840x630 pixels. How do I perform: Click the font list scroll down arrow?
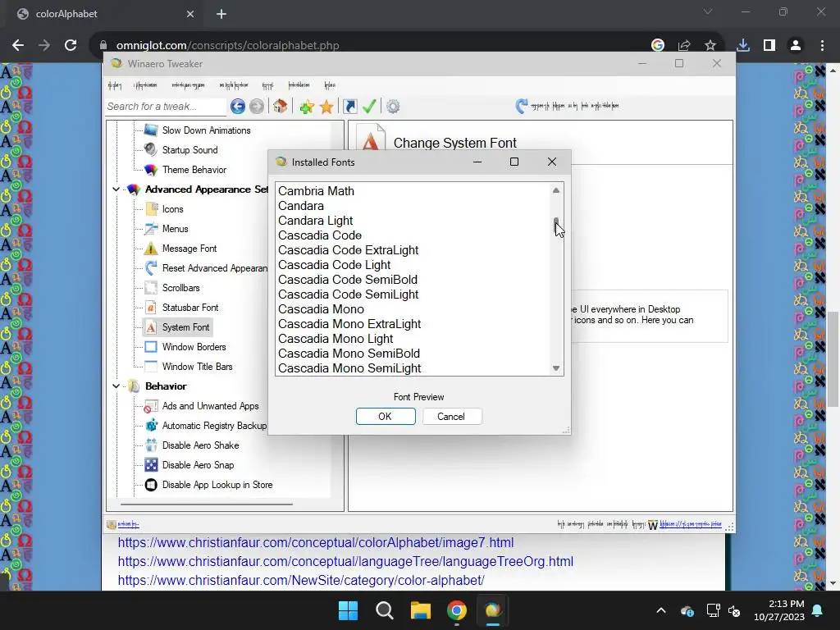[x=556, y=368]
